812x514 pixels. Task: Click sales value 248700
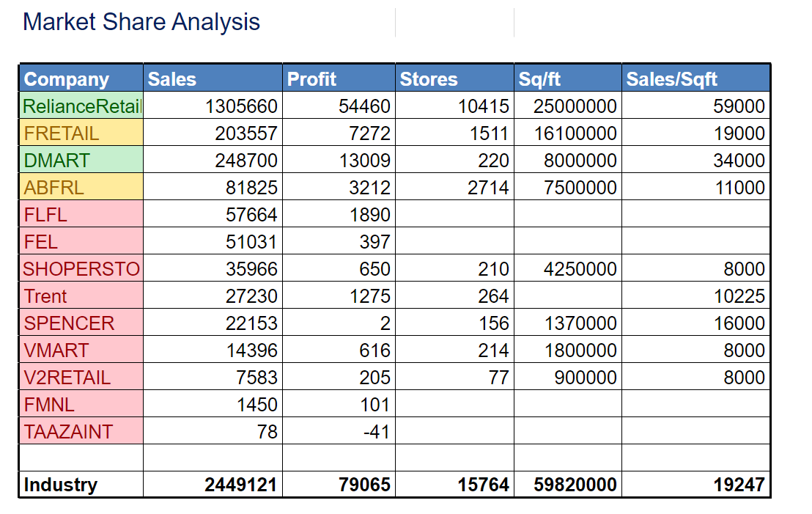(246, 161)
